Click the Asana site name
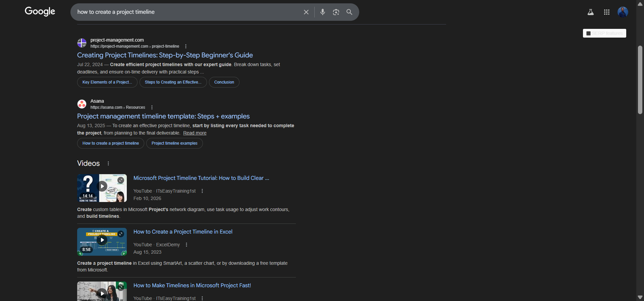The image size is (644, 301). coord(97,101)
